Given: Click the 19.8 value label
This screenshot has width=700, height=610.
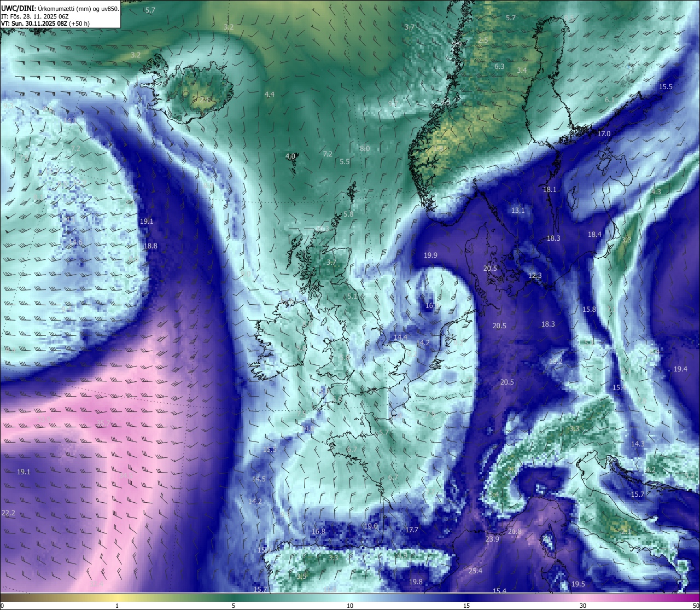Looking at the screenshot, I should (416, 582).
